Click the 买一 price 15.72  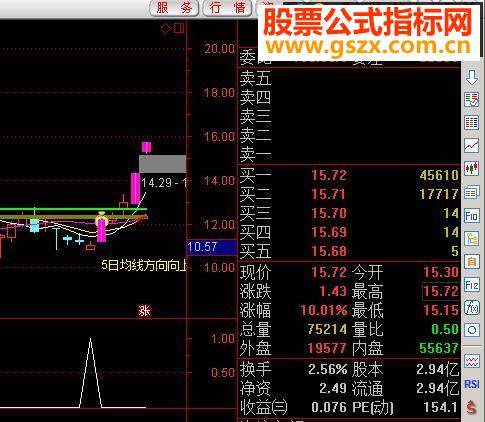click(329, 175)
